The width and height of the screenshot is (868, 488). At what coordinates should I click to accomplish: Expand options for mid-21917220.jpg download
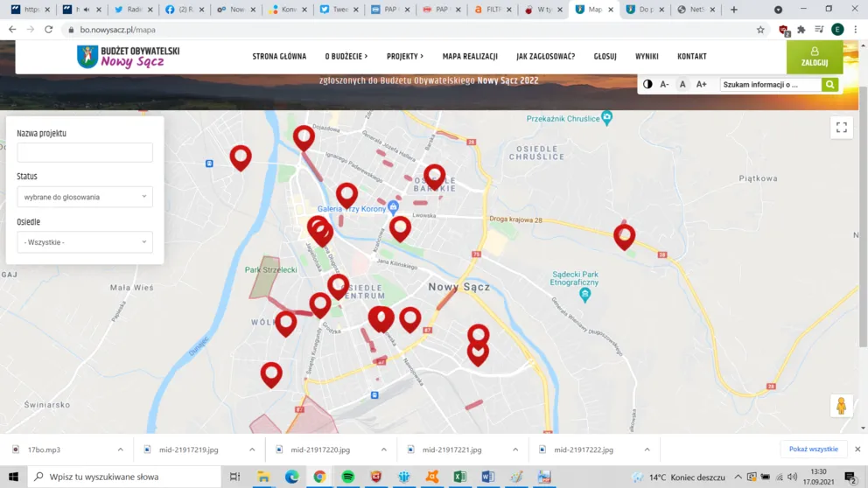[383, 450]
